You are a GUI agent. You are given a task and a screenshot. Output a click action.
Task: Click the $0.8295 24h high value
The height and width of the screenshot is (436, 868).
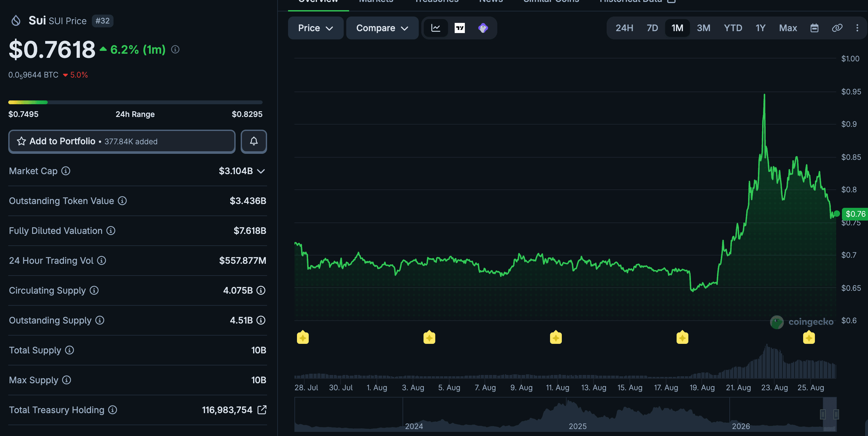point(247,114)
